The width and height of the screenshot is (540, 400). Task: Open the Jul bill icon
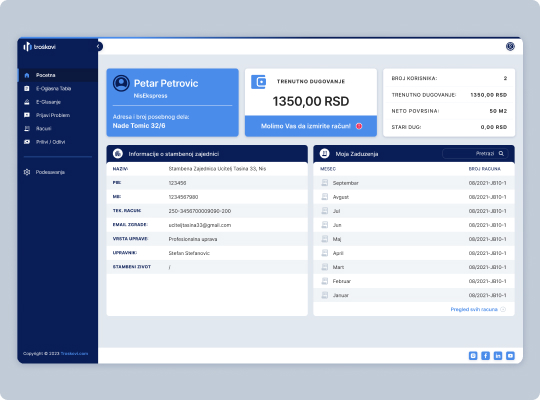324,211
